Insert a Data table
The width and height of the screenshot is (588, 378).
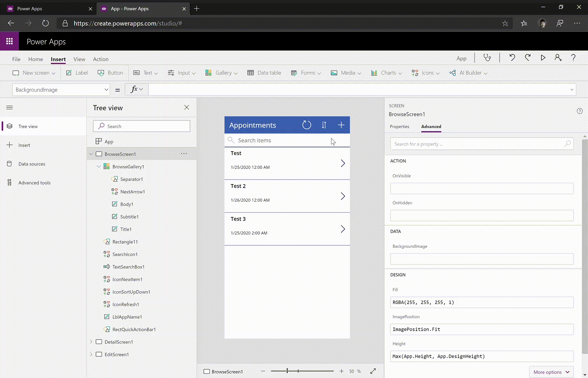(264, 73)
